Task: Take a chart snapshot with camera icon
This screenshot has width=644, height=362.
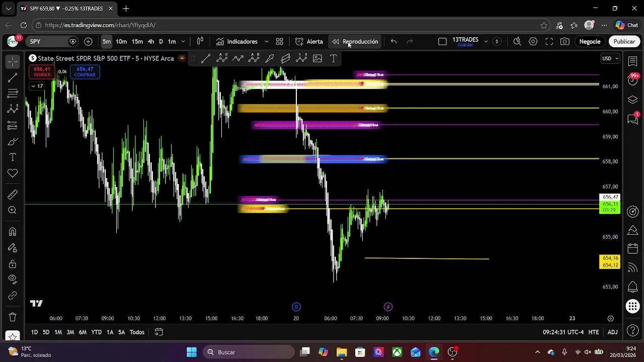Action: point(565,41)
